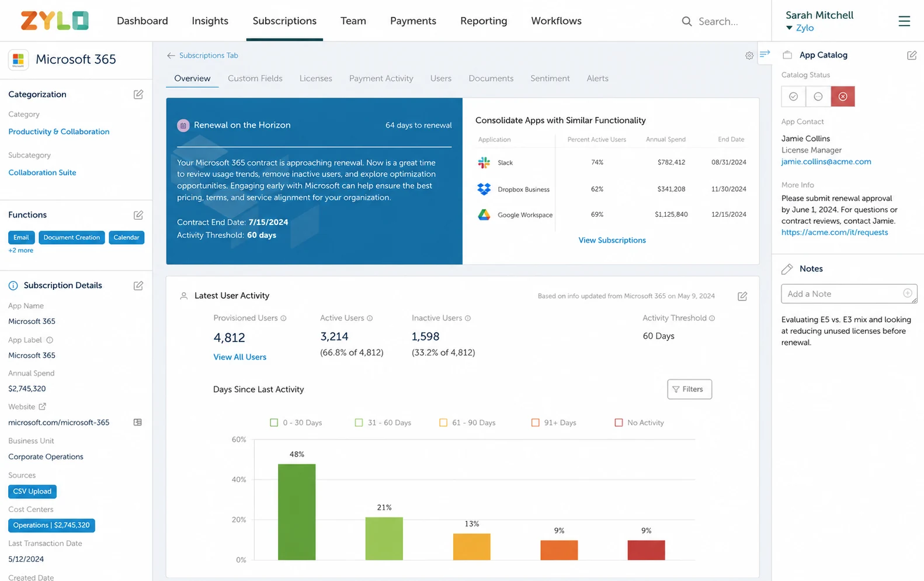
Task: Expand the +2 more functions
Action: (x=20, y=250)
